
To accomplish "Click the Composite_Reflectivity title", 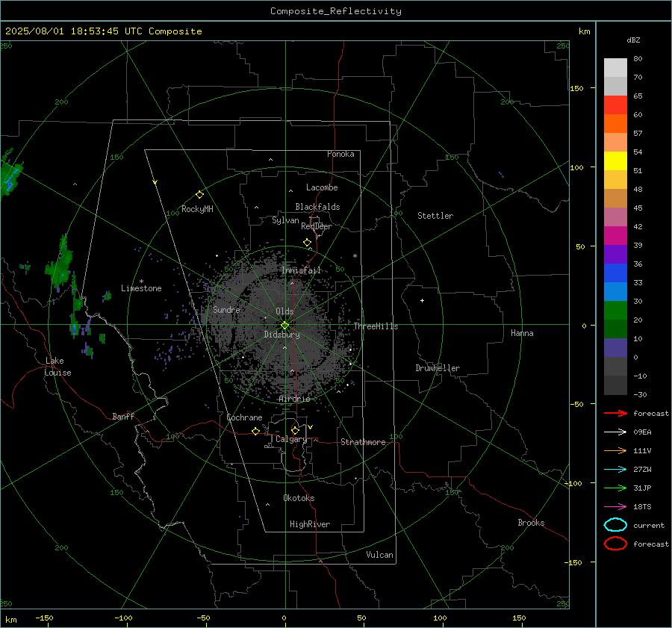I will point(336,11).
